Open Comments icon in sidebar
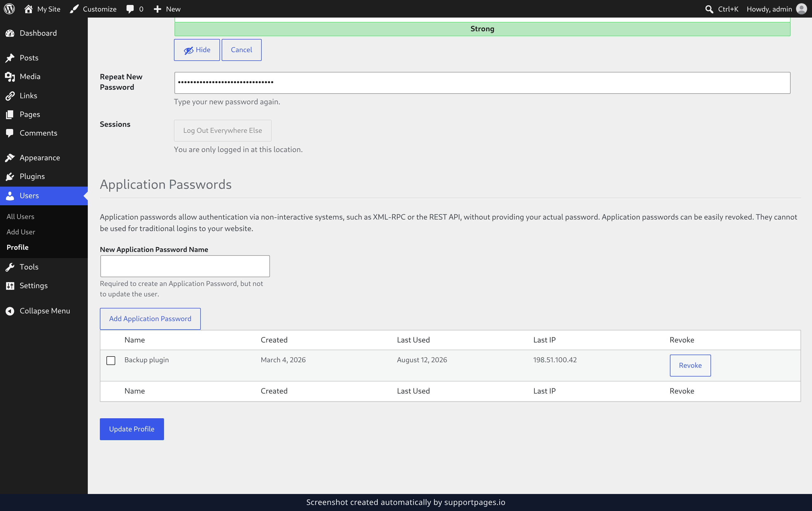Viewport: 812px width, 511px height. point(10,133)
